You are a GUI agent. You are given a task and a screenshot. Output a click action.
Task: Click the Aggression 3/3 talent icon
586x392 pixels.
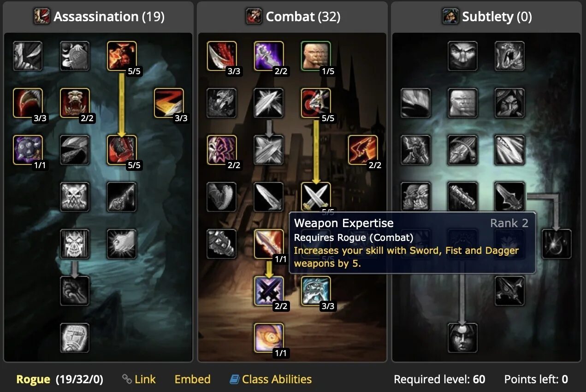(x=316, y=291)
